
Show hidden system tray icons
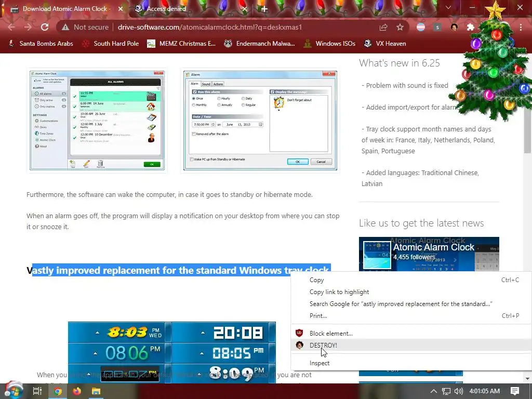click(x=434, y=391)
